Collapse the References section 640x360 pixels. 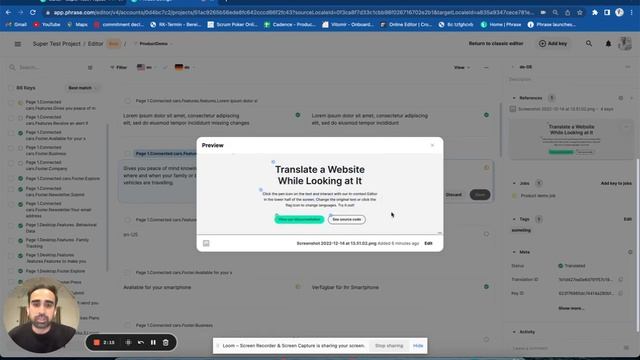tap(514, 98)
